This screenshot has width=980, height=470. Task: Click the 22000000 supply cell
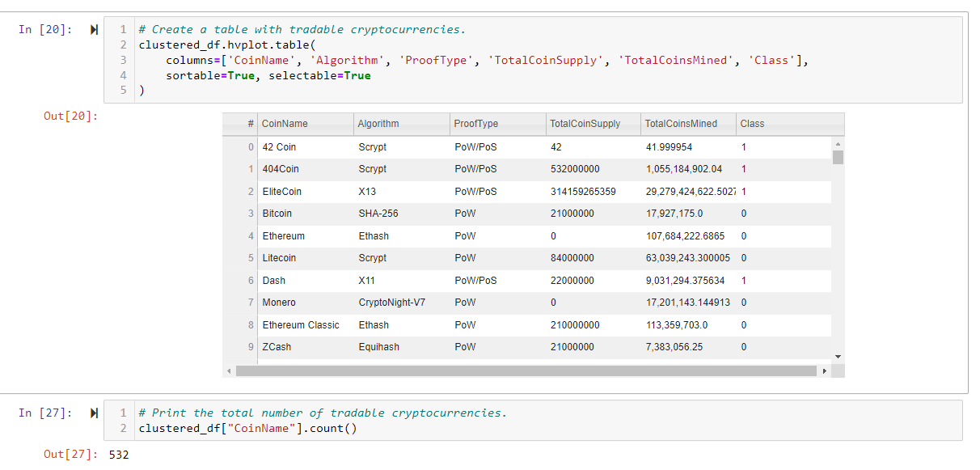593,281
